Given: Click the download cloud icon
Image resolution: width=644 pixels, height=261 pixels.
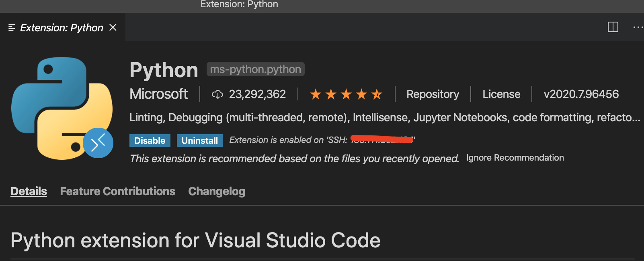Looking at the screenshot, I should pyautogui.click(x=217, y=94).
